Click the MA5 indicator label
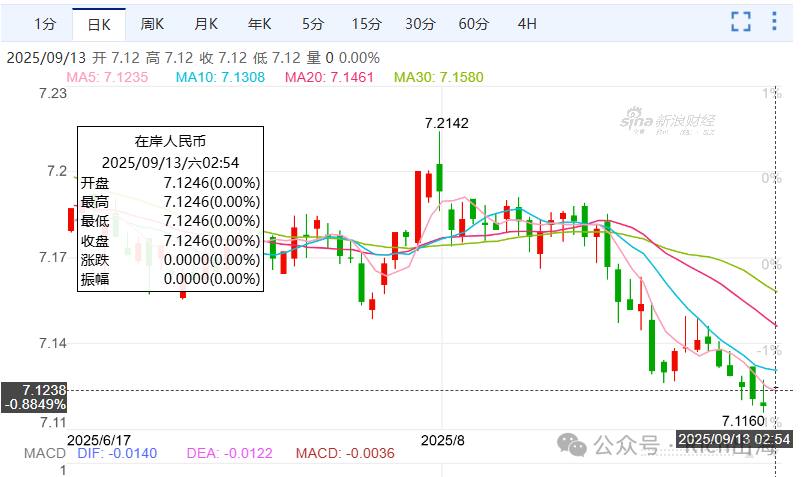Viewport: 801px width, 477px height. 107,77
